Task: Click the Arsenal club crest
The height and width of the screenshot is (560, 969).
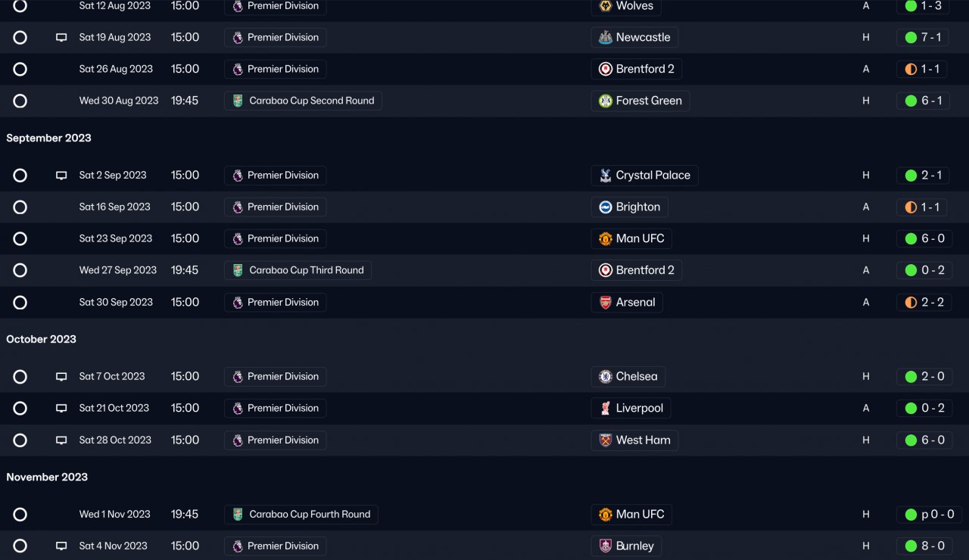Action: pos(606,302)
